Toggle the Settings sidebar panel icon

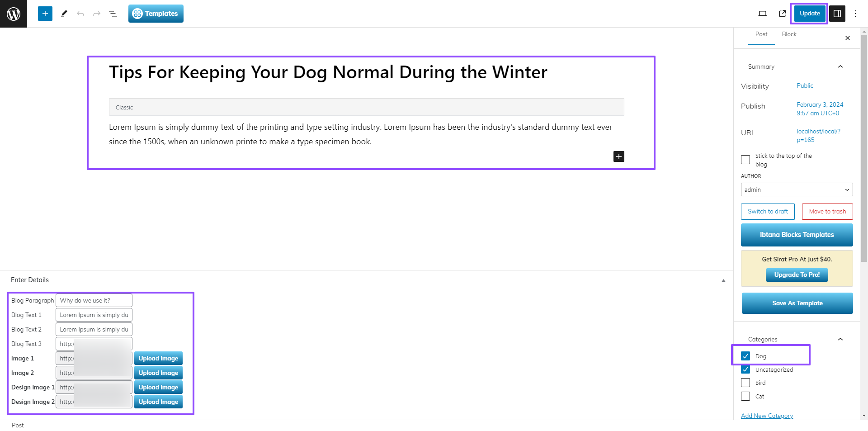[837, 14]
